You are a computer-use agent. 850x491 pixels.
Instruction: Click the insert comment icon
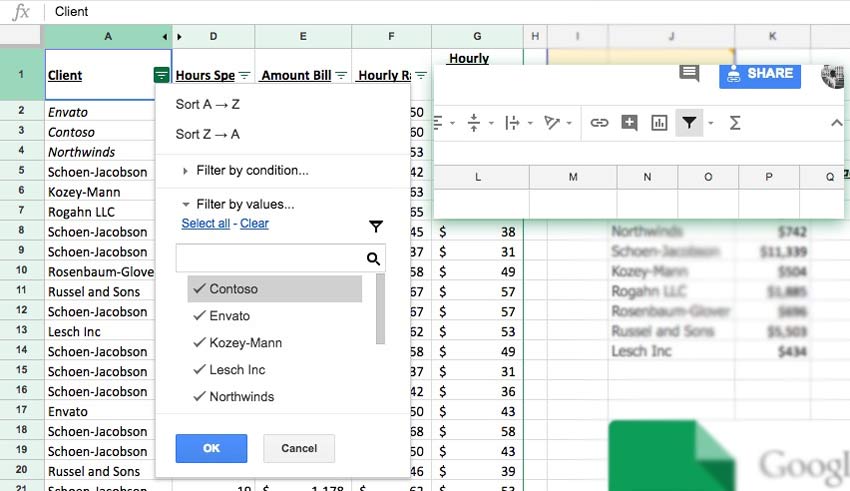629,122
